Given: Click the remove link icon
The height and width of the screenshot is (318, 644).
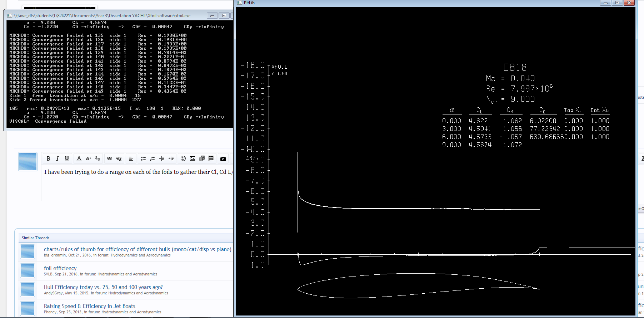Looking at the screenshot, I should [119, 158].
